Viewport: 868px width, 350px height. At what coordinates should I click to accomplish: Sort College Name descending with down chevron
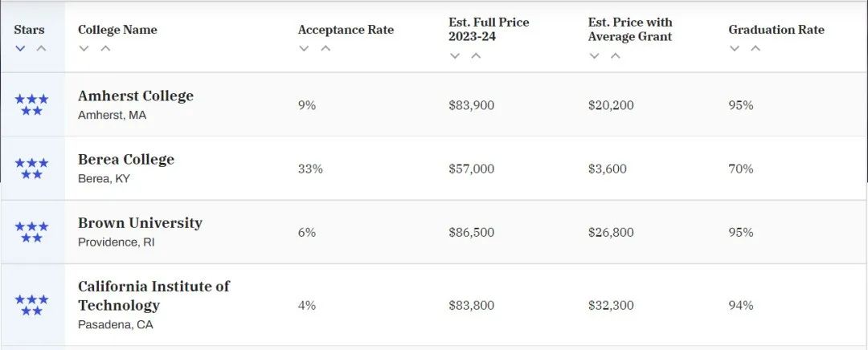(84, 48)
